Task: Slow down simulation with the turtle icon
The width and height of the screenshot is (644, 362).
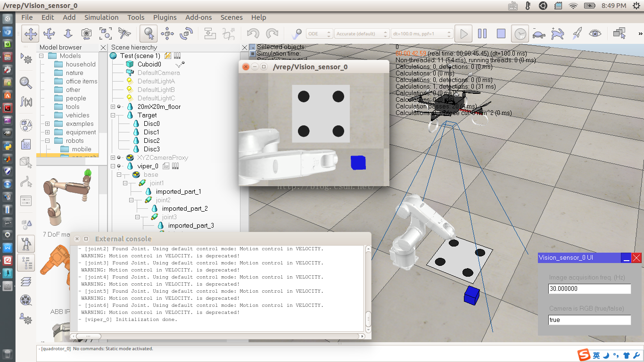Action: coord(539,33)
